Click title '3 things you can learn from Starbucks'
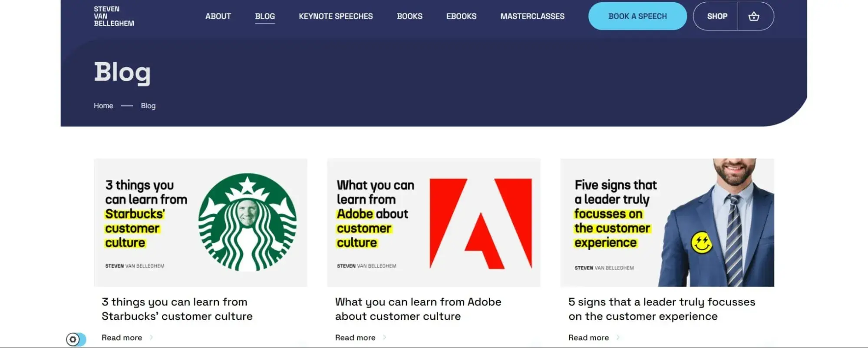 177,309
